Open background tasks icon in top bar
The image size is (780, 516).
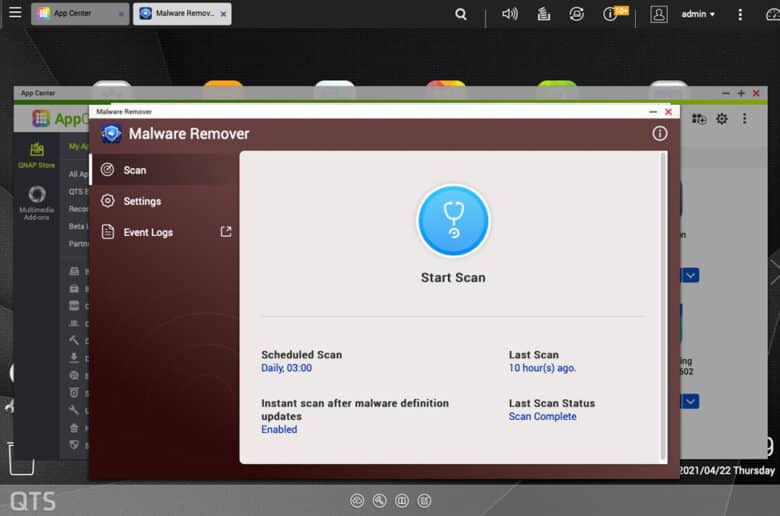(544, 14)
